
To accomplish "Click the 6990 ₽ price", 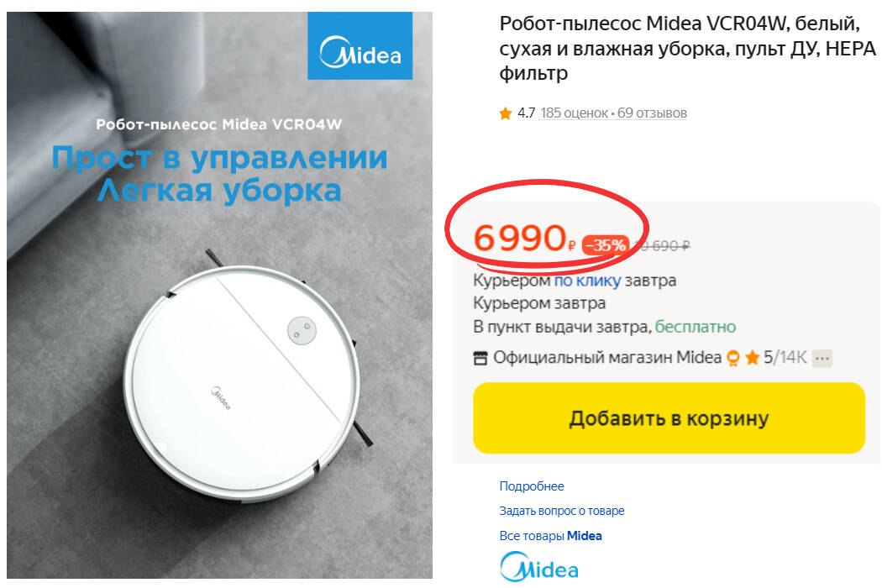I will pyautogui.click(x=525, y=239).
